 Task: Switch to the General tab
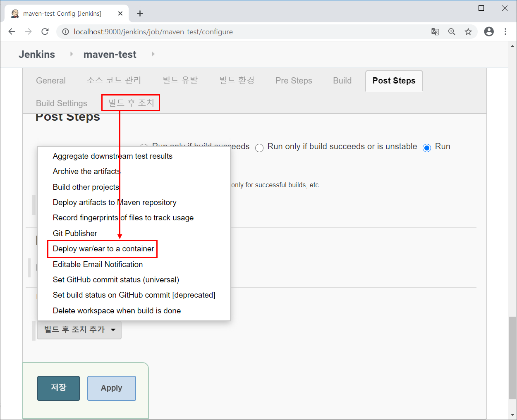(51, 81)
